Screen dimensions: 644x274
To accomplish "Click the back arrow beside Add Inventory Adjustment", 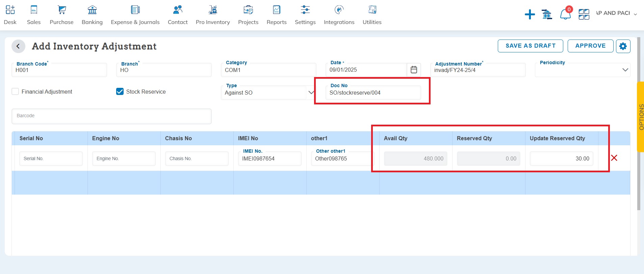I will tap(18, 46).
